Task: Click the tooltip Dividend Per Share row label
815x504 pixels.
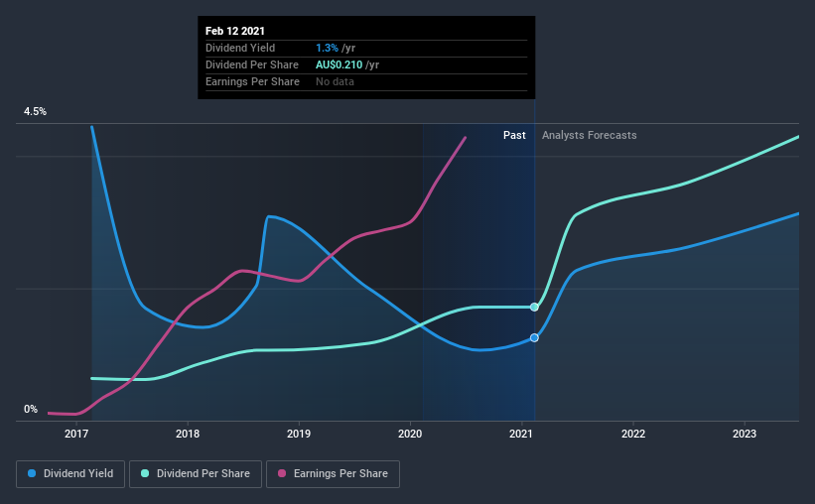Action: (x=252, y=64)
